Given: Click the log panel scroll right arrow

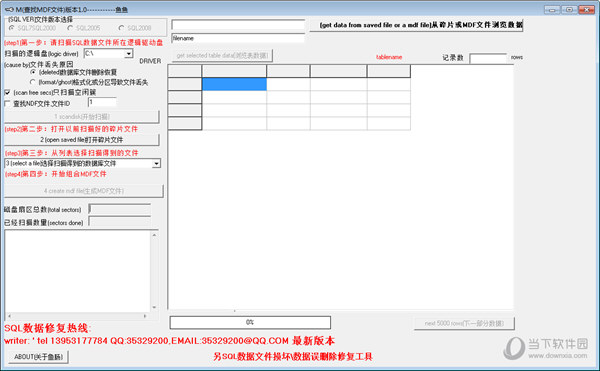Looking at the screenshot, I should 145,316.
